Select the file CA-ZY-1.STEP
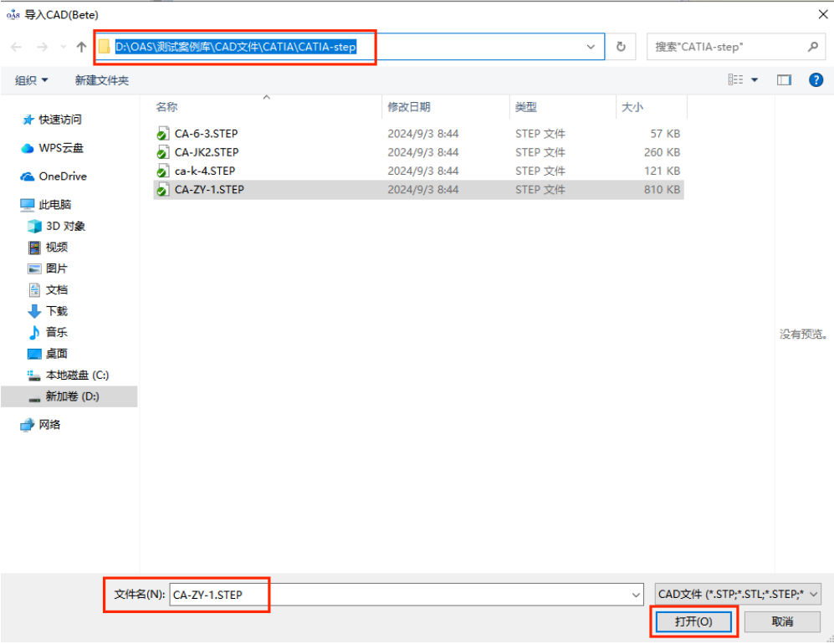The width and height of the screenshot is (834, 644). (418, 189)
